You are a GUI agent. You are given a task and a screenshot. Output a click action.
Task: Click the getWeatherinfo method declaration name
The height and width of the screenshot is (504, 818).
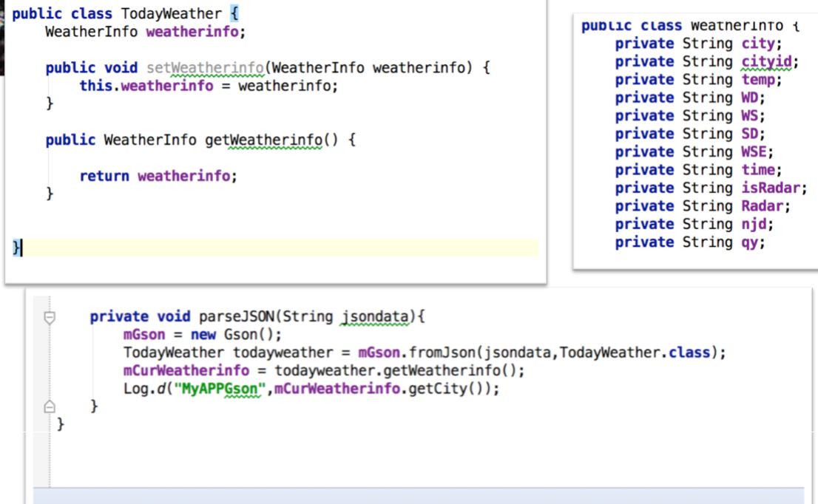[x=264, y=140]
